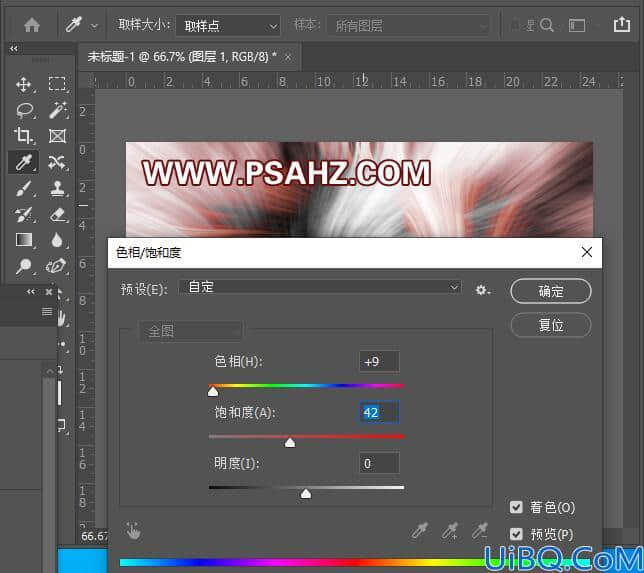Select the History Brush tool

pyautogui.click(x=24, y=214)
